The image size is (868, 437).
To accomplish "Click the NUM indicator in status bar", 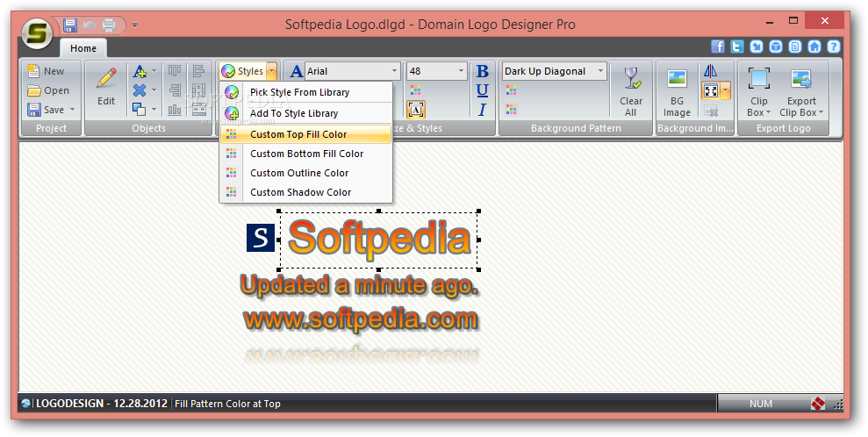I will [761, 404].
